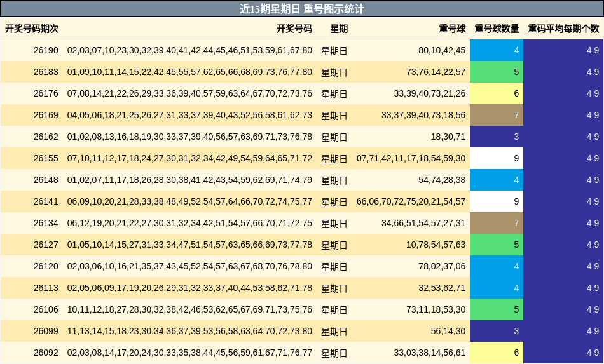Viewport: 604px width, 364px height.
Task: Click the brown count cell in row 26169
Action: click(497, 115)
